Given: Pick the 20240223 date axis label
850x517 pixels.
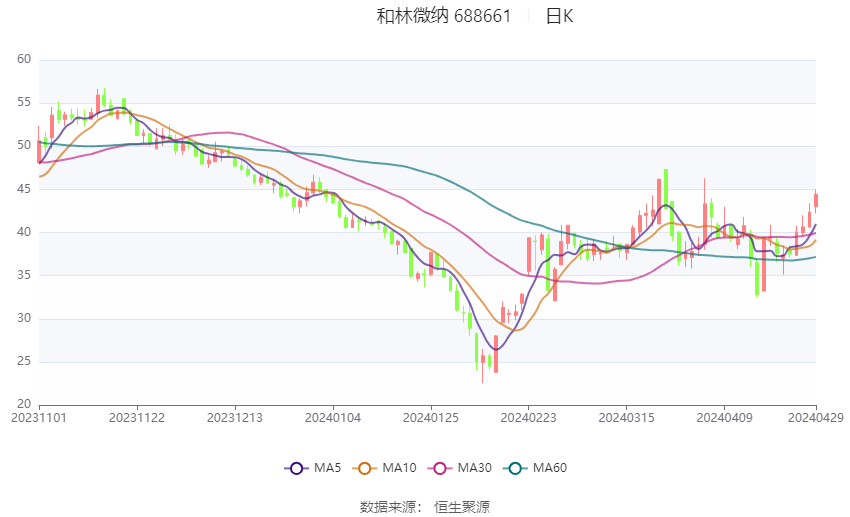Looking at the screenshot, I should click(x=528, y=417).
